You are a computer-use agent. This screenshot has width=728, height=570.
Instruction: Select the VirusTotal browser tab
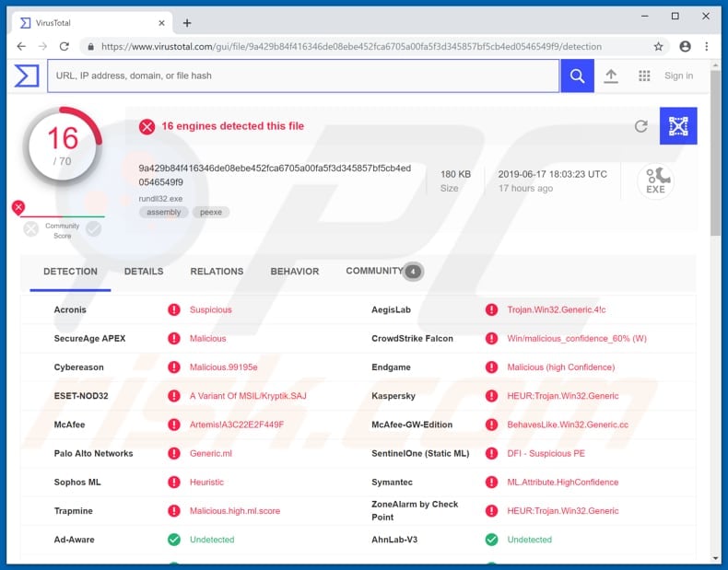coord(91,23)
